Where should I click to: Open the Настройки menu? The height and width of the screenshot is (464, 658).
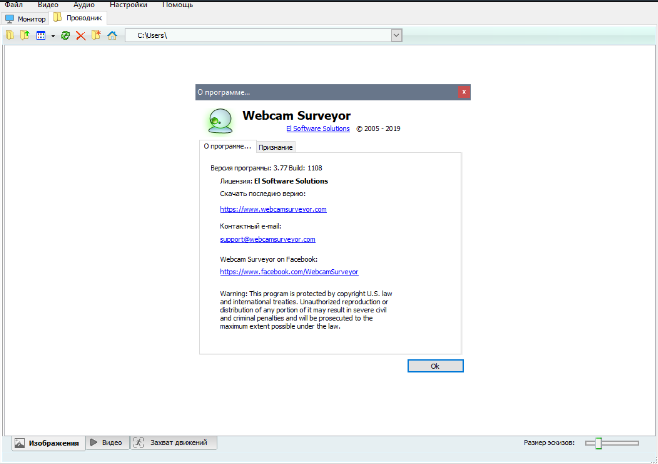(128, 5)
